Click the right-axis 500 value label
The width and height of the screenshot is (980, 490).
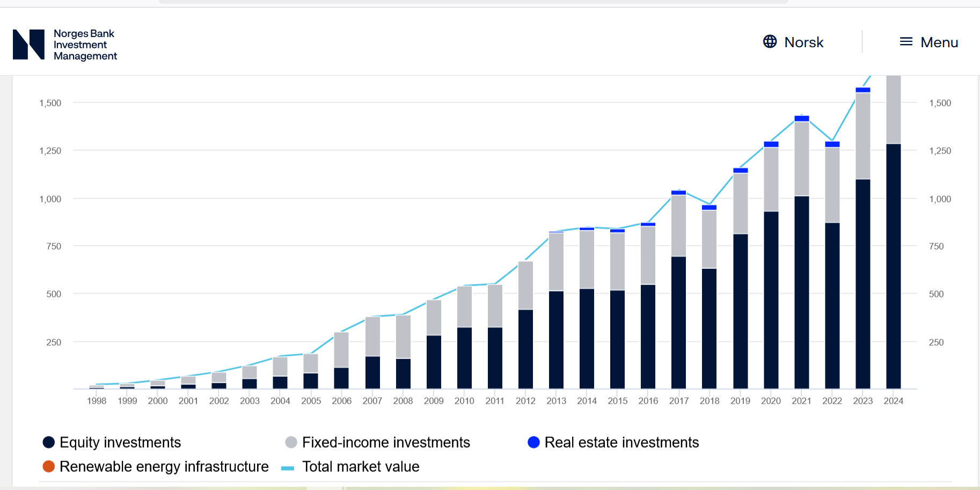[x=937, y=294]
